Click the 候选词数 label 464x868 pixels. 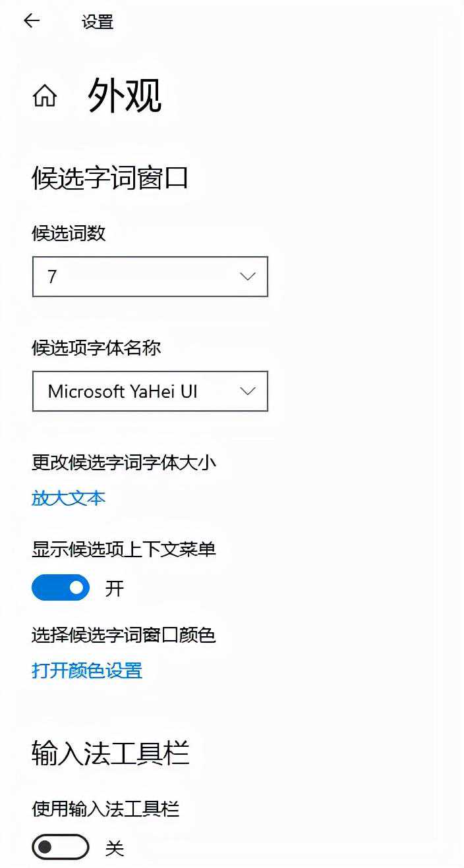(x=69, y=233)
